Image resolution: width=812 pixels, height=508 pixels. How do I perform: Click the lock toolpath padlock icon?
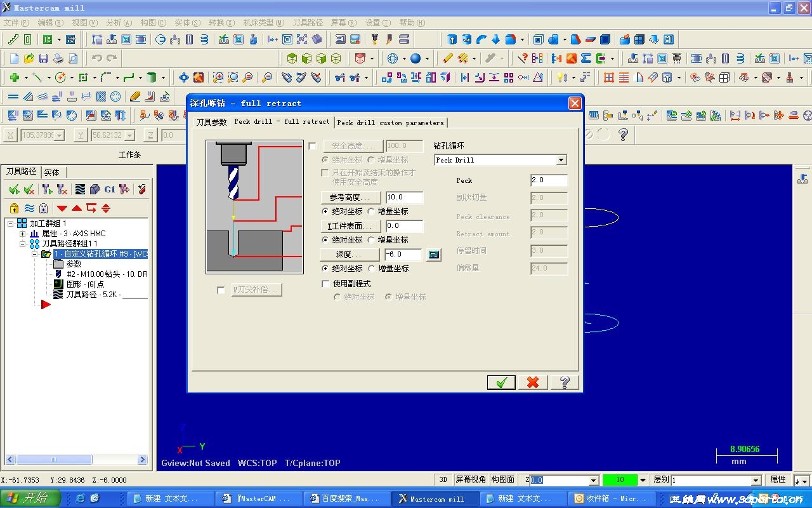[14, 208]
